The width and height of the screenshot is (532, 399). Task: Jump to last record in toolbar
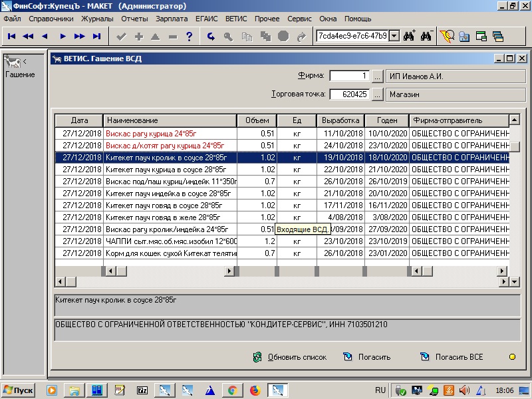pos(97,36)
